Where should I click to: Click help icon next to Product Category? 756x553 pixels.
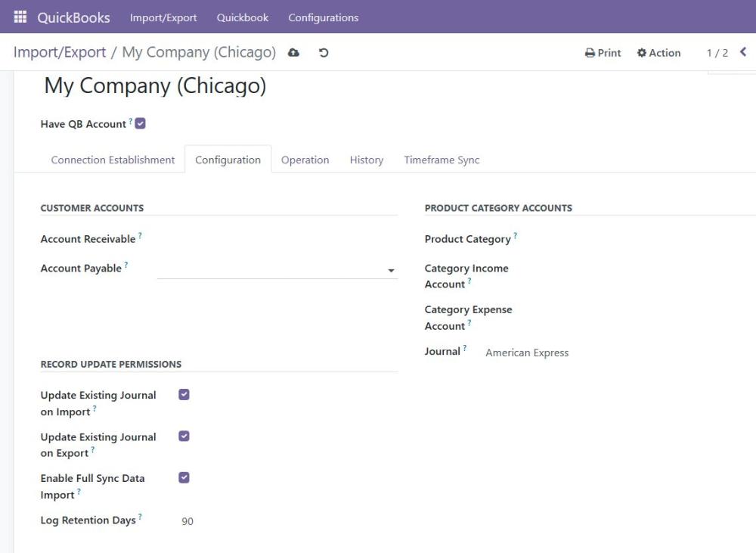pyautogui.click(x=515, y=235)
